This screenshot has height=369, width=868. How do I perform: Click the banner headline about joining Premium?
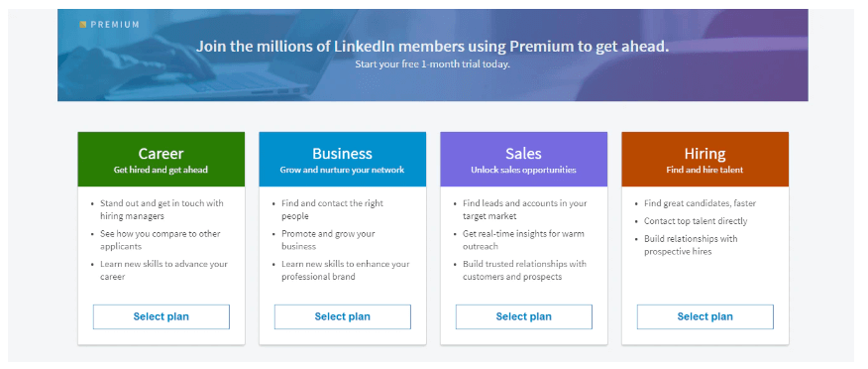pyautogui.click(x=432, y=47)
